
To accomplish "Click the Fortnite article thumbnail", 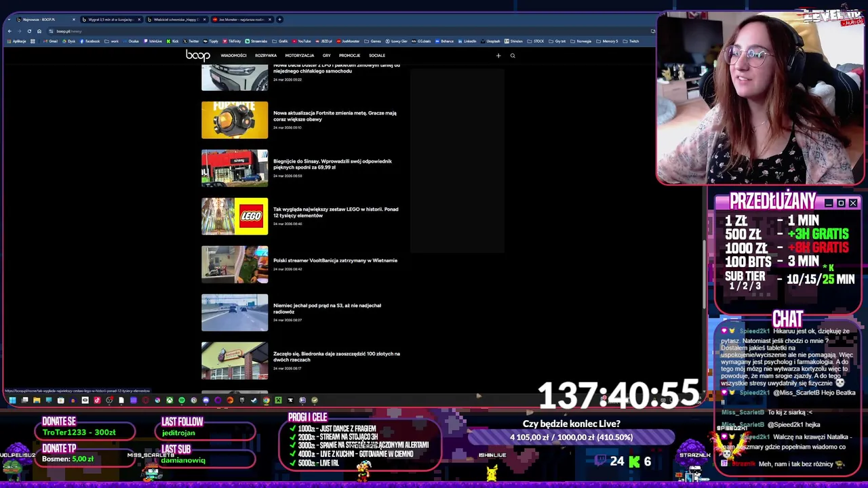I will (235, 120).
